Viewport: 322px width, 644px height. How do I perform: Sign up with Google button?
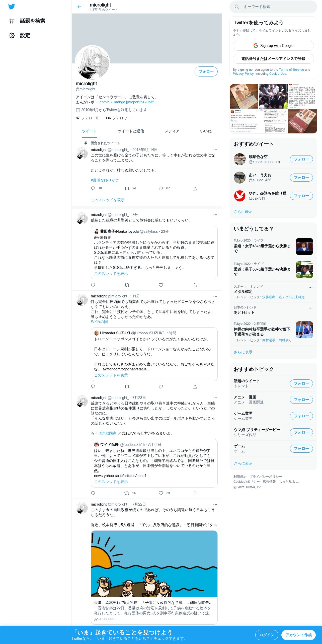tap(273, 46)
